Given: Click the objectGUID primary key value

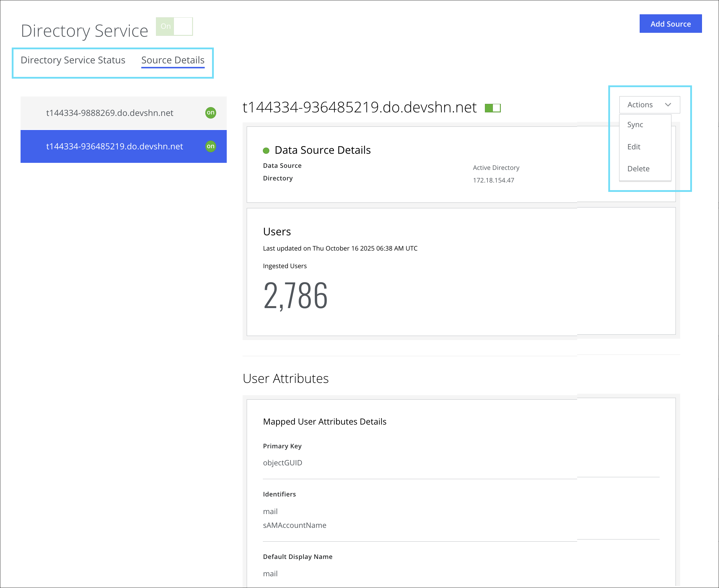Looking at the screenshot, I should coord(282,463).
